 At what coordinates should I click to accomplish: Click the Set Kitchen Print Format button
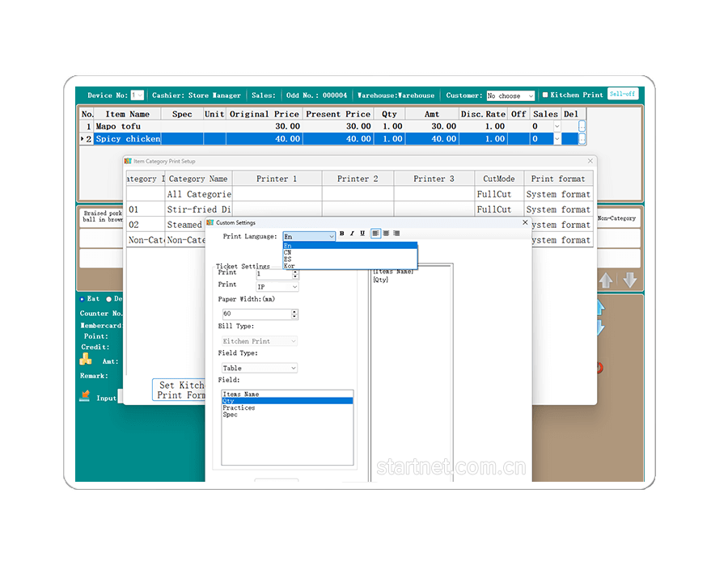pos(180,390)
